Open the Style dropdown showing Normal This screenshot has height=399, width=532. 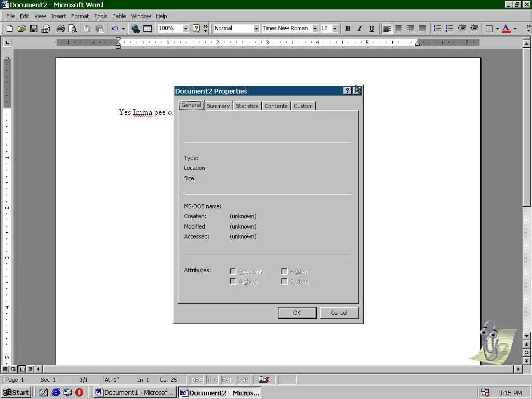tap(256, 29)
